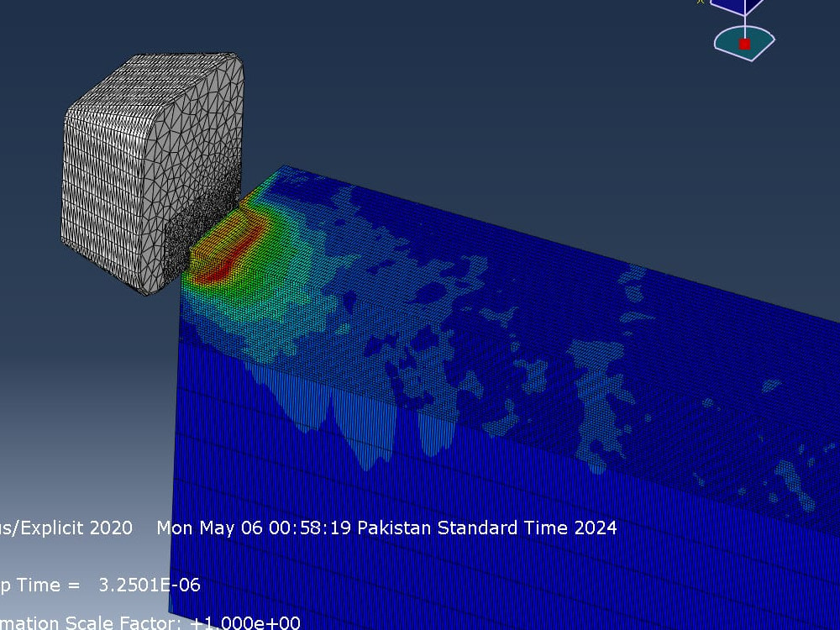Click the Deformation Scale Factor text
Screen dimensions: 840x630
pos(92,623)
